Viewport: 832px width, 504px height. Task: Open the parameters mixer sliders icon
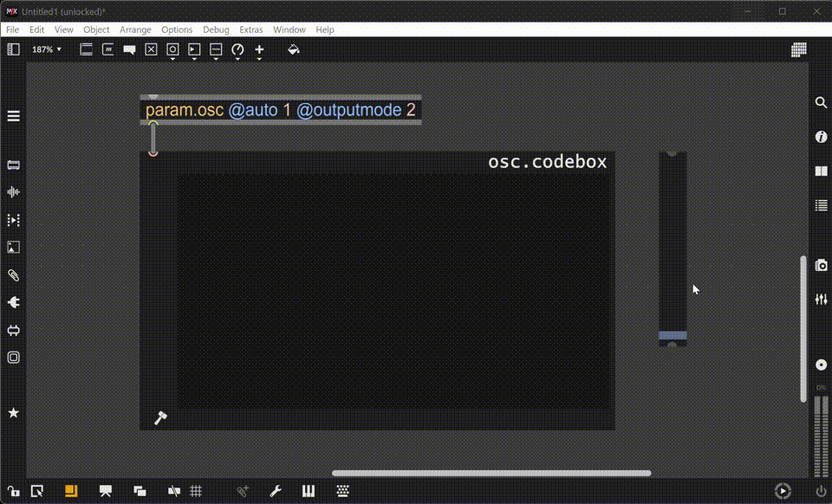(821, 300)
